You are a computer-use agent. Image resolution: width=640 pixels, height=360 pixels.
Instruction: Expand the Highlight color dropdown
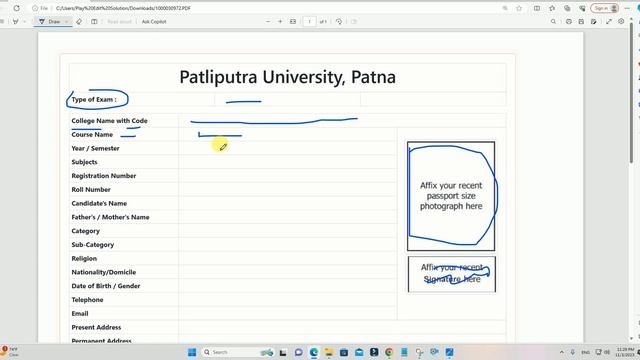pyautogui.click(x=24, y=22)
